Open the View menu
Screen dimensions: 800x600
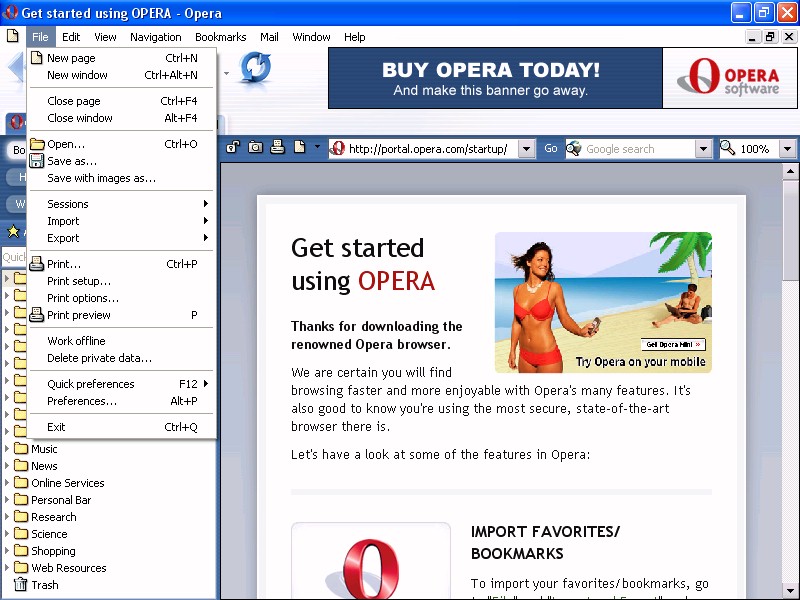105,37
